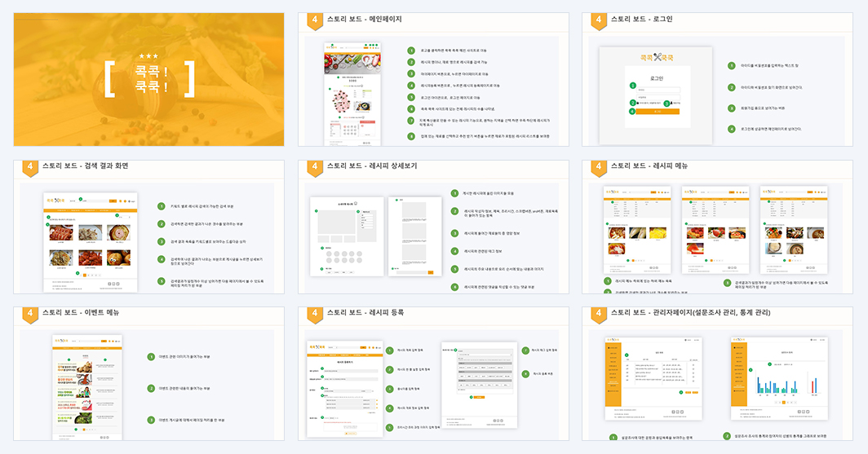
Task: Click the ID input field in login mockup
Action: point(658,90)
